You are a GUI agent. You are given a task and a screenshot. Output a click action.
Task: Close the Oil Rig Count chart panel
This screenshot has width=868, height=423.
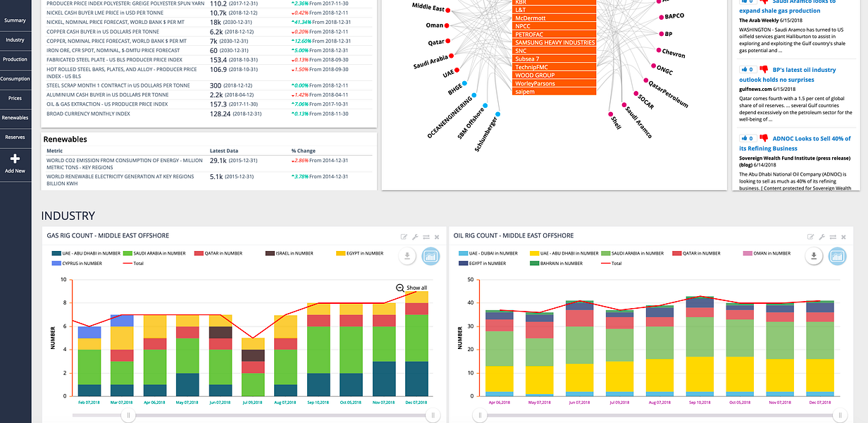843,237
